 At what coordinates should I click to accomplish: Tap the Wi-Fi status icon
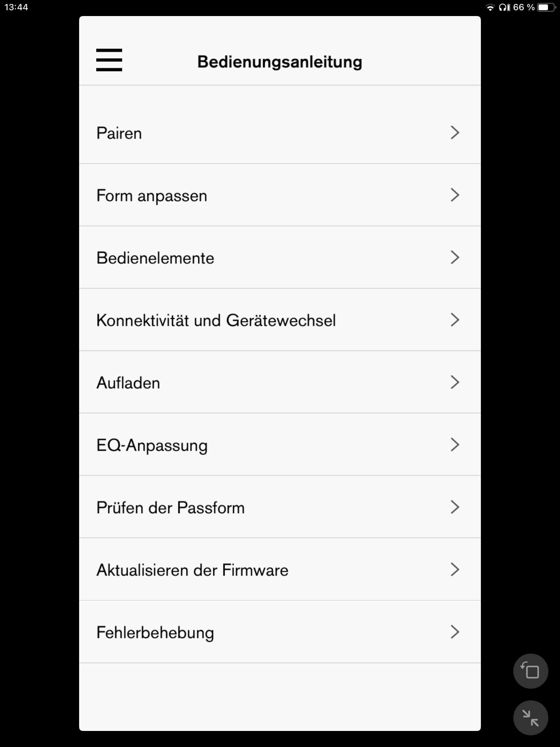point(490,8)
